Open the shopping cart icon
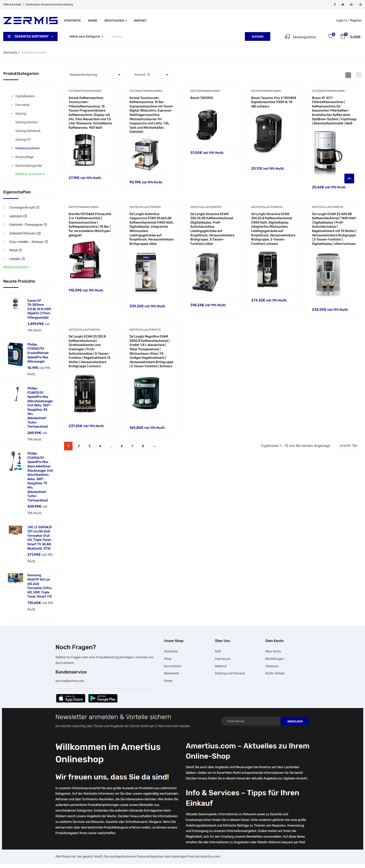The height and width of the screenshot is (868, 365). (343, 36)
